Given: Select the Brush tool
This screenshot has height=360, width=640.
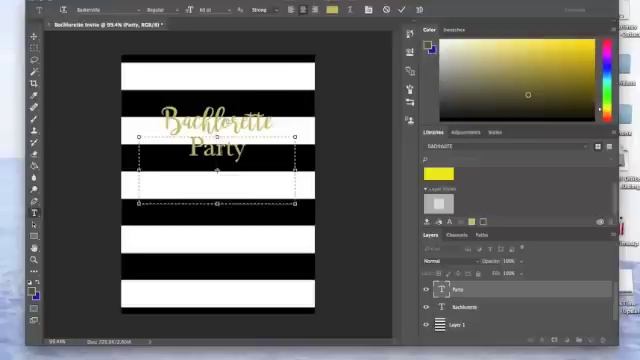Looking at the screenshot, I should tap(34, 119).
